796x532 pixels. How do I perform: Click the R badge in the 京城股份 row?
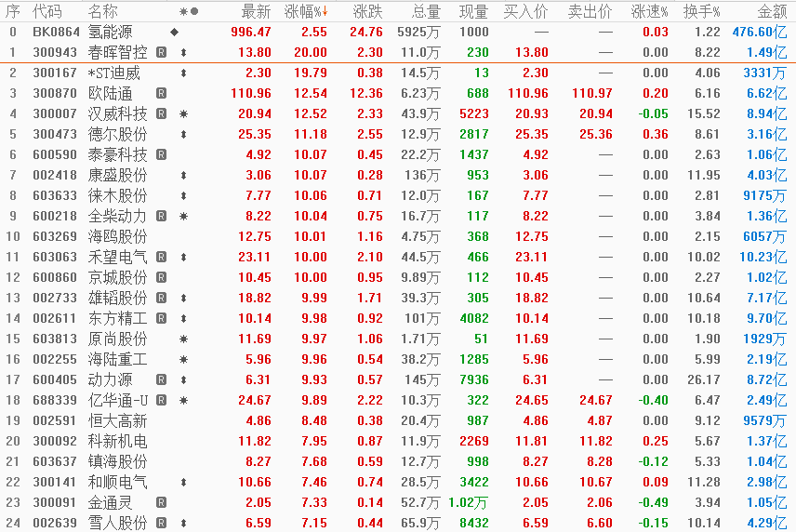[162, 278]
